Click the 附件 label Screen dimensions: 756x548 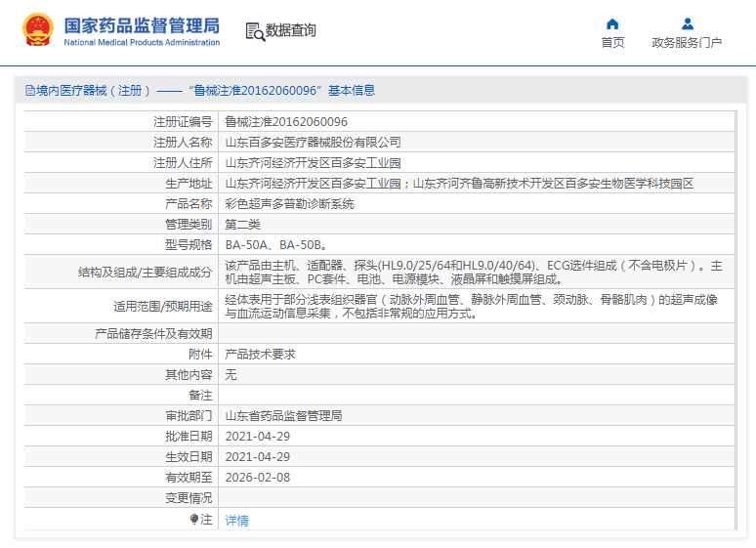[x=200, y=355]
